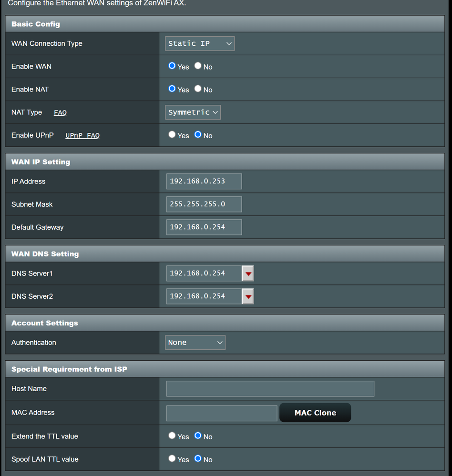Click the WAN IP Address field
This screenshot has width=452, height=476.
[x=204, y=182]
